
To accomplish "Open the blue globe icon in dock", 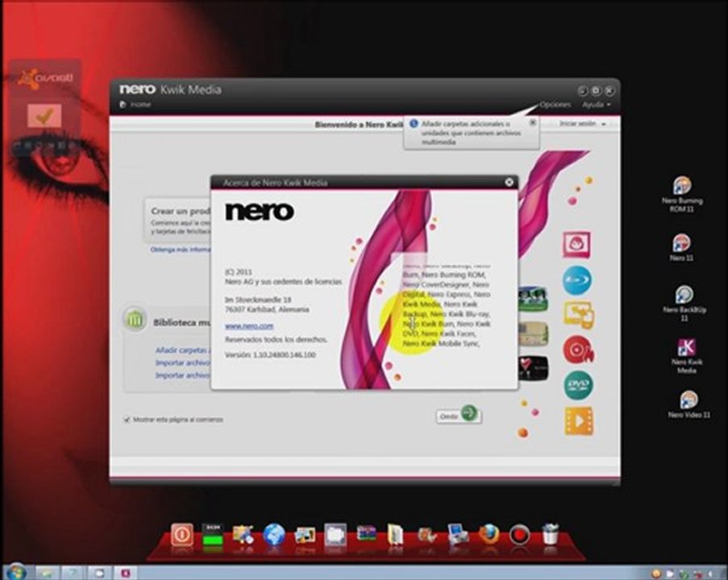I will [274, 535].
